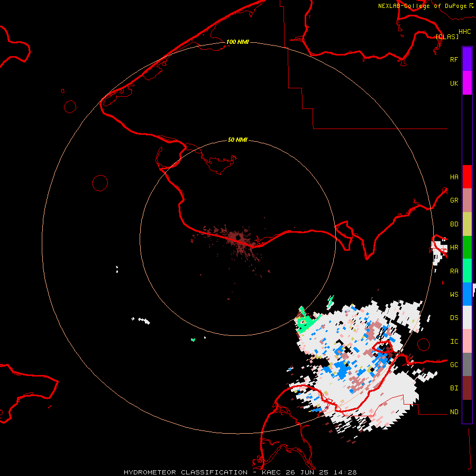Click the NEXLAB-College of DuPage credit text
Viewport: 476px width, 476px height.
pyautogui.click(x=425, y=6)
